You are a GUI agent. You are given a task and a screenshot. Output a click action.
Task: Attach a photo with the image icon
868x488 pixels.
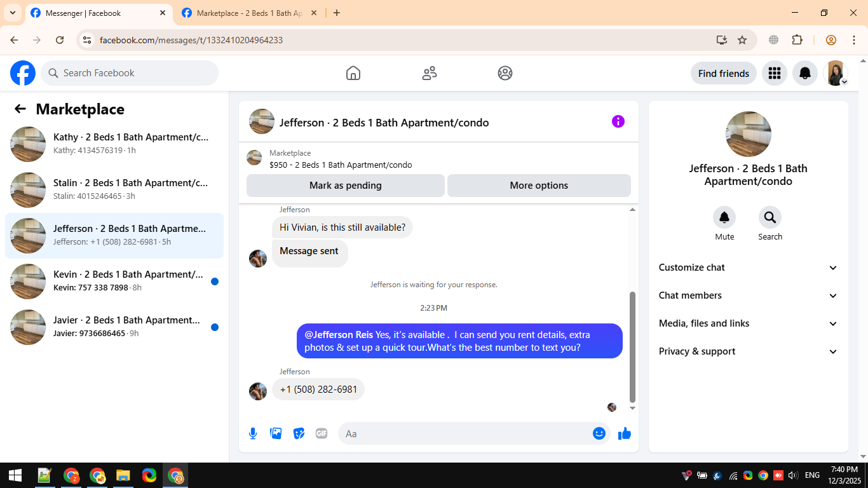click(x=276, y=433)
